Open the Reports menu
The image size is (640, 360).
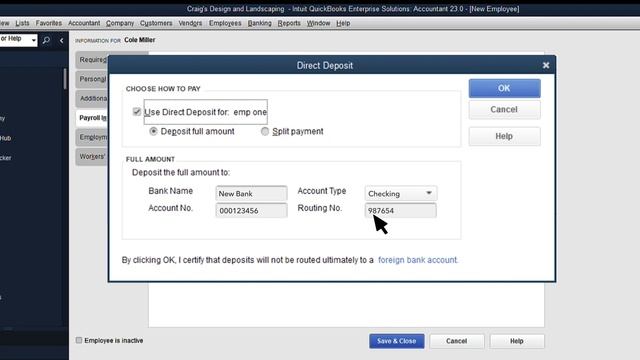[x=289, y=23]
